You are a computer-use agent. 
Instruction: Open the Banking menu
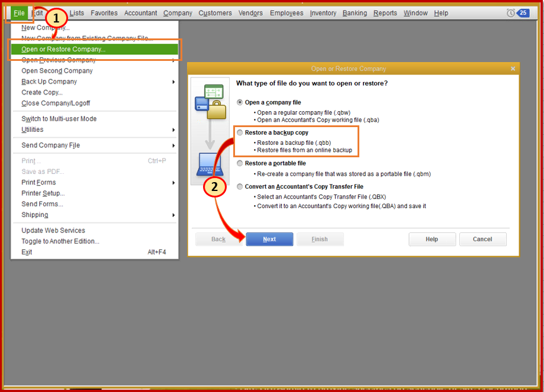[355, 13]
